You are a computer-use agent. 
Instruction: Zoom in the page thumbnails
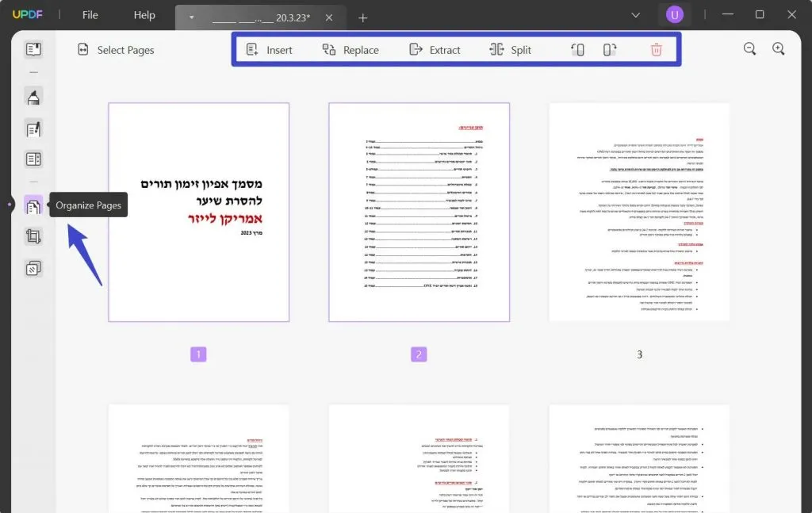[779, 49]
